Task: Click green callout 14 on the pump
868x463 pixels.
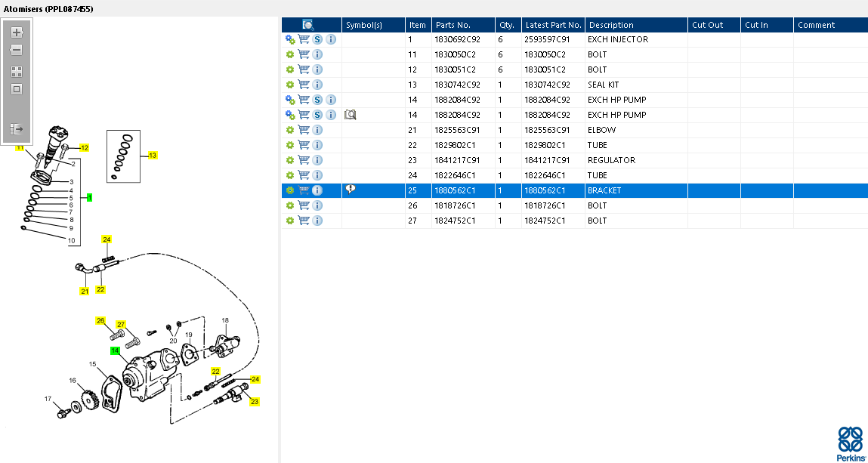Action: [115, 350]
